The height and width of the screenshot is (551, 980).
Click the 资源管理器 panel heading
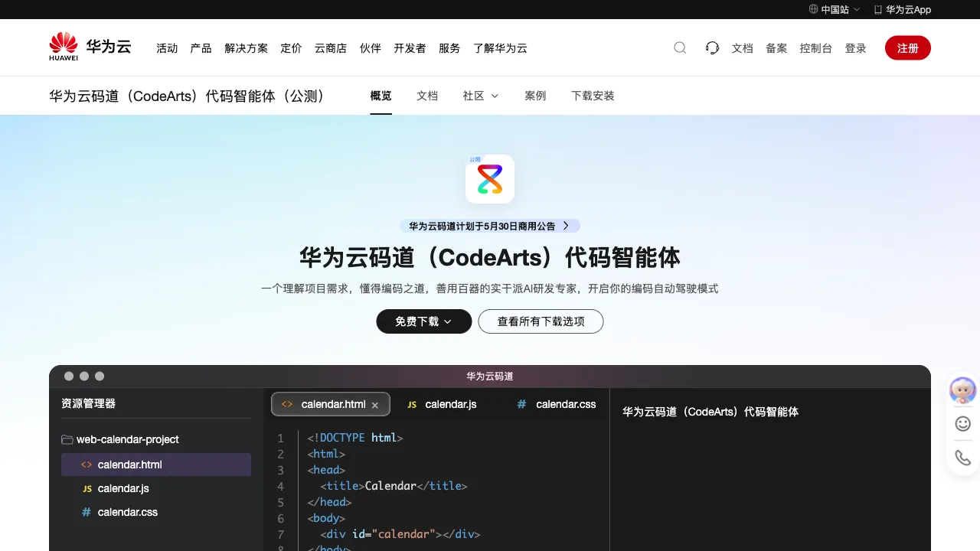(x=89, y=403)
